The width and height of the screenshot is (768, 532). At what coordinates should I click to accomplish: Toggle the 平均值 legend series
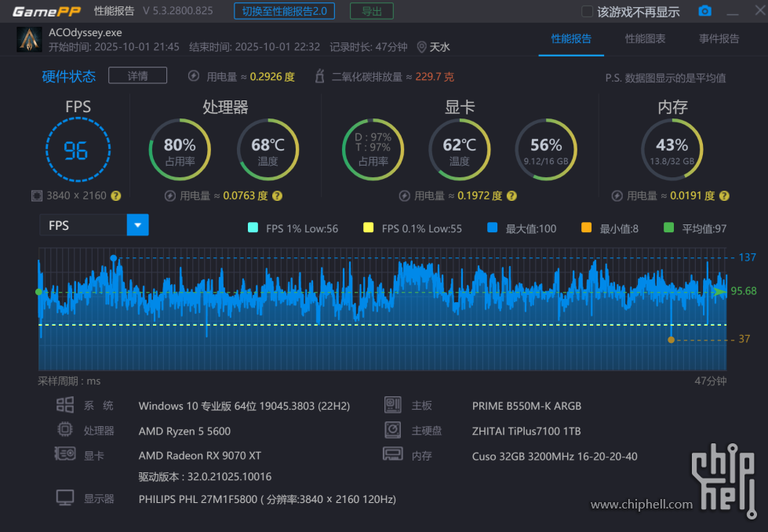click(668, 228)
